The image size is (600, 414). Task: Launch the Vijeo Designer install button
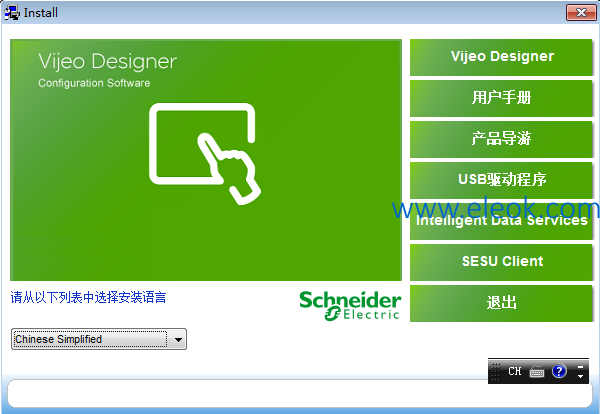501,57
